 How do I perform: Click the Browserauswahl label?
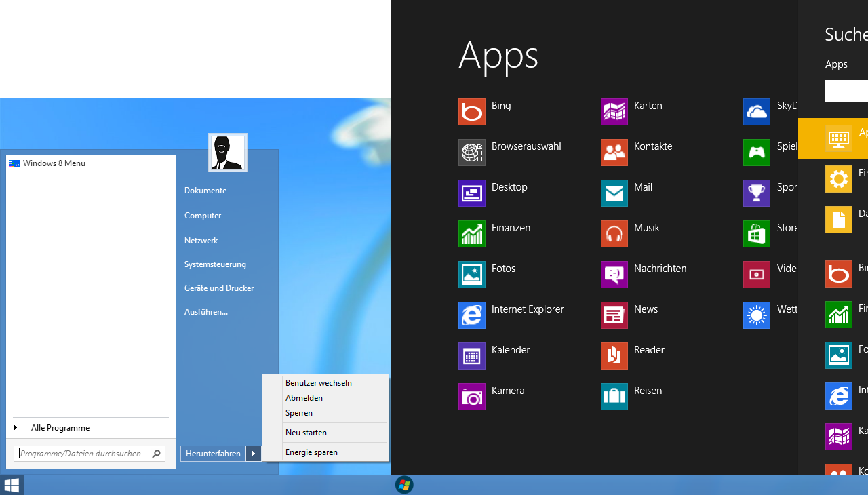(x=526, y=146)
